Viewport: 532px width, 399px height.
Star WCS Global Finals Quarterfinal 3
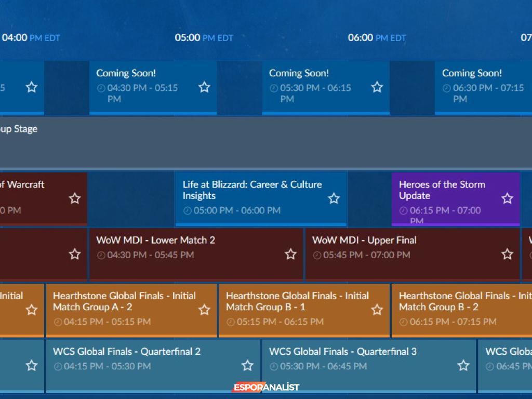click(x=463, y=365)
